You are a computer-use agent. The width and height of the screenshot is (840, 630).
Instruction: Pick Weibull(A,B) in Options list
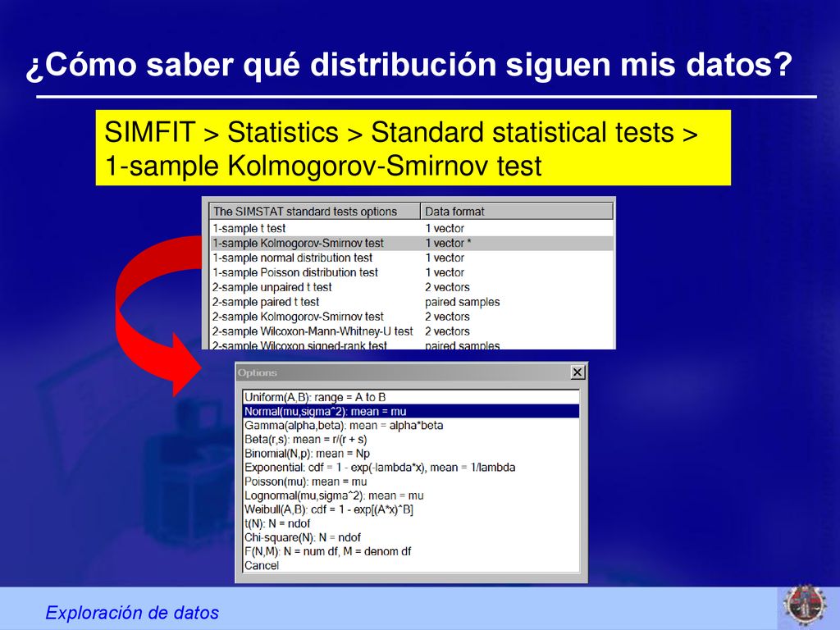coord(411,509)
